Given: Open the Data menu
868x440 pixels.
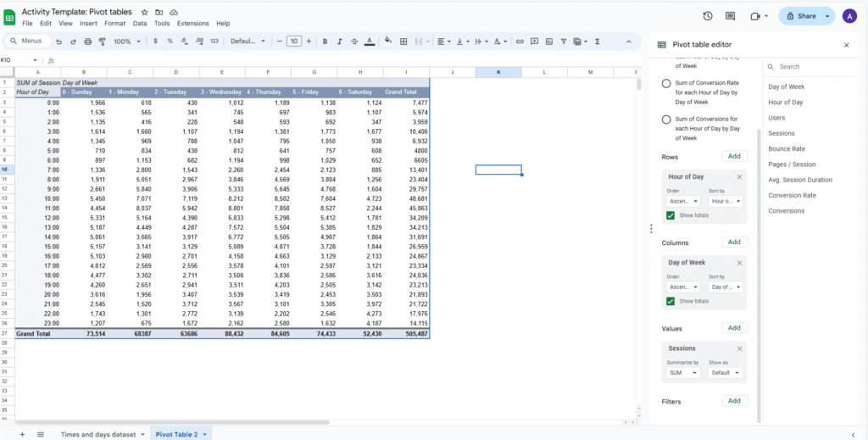Looking at the screenshot, I should click(140, 24).
